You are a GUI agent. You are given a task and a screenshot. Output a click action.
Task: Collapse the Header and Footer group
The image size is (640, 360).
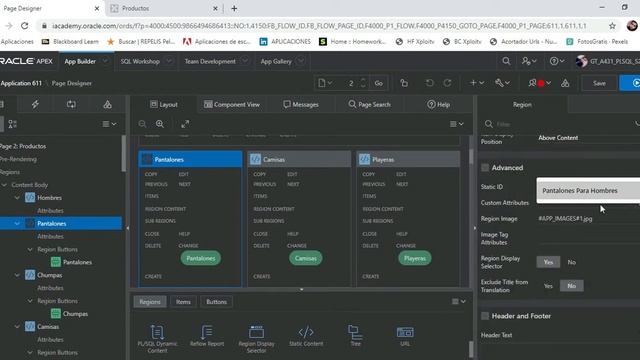pos(485,316)
